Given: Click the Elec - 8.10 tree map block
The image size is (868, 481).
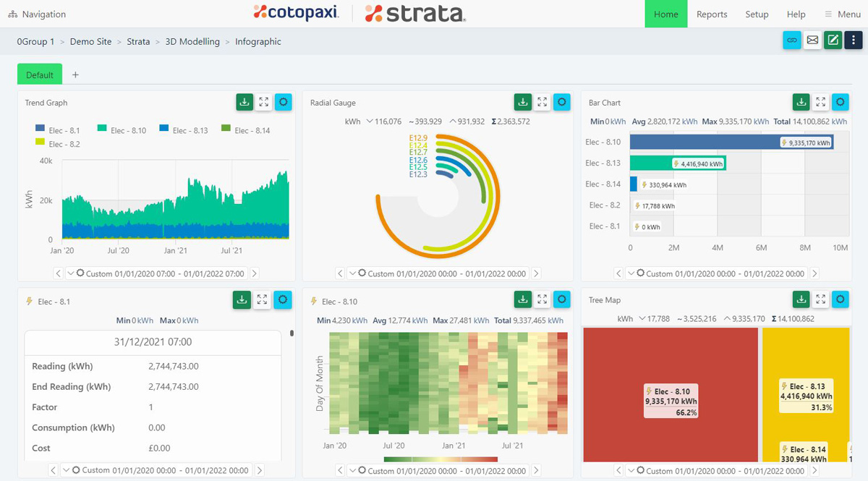Looking at the screenshot, I should point(670,394).
